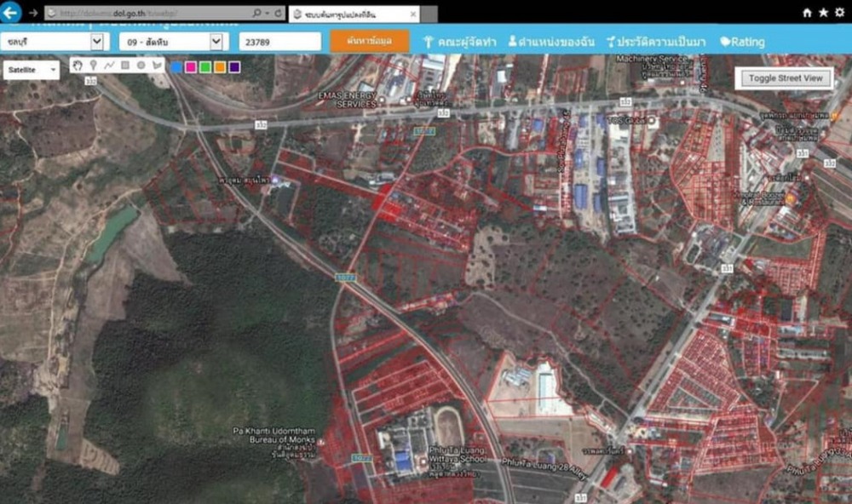Viewport: 852px width, 504px height.
Task: Select the draw polyline tool
Action: point(109,66)
